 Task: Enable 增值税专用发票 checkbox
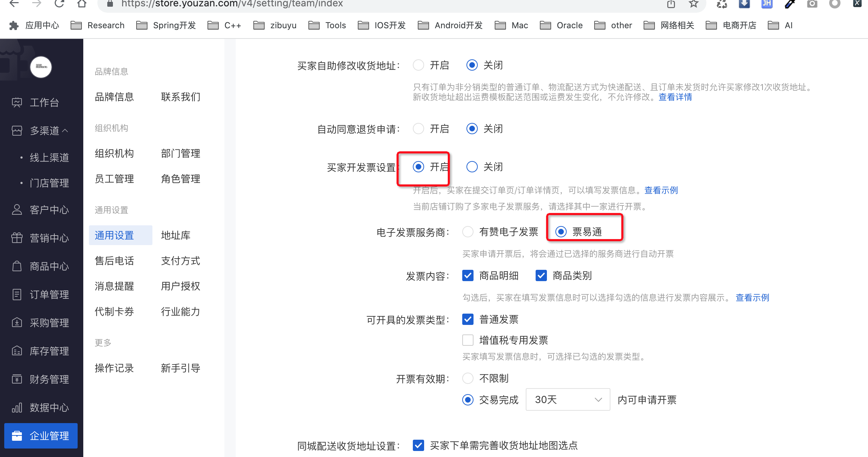click(468, 340)
